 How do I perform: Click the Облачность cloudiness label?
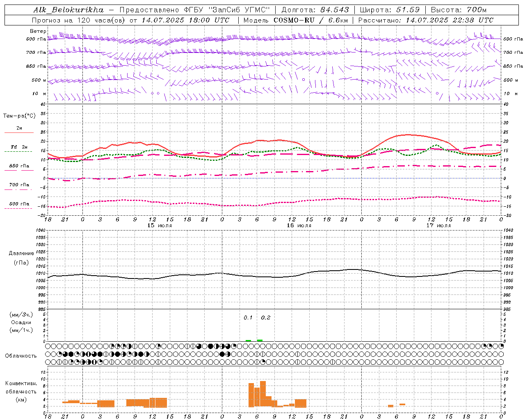point(21,356)
